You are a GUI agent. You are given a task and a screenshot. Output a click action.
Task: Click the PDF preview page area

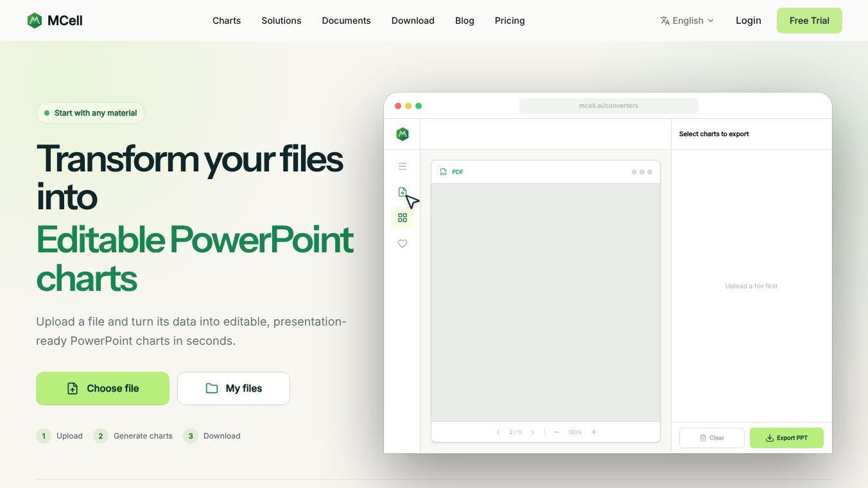(x=546, y=302)
